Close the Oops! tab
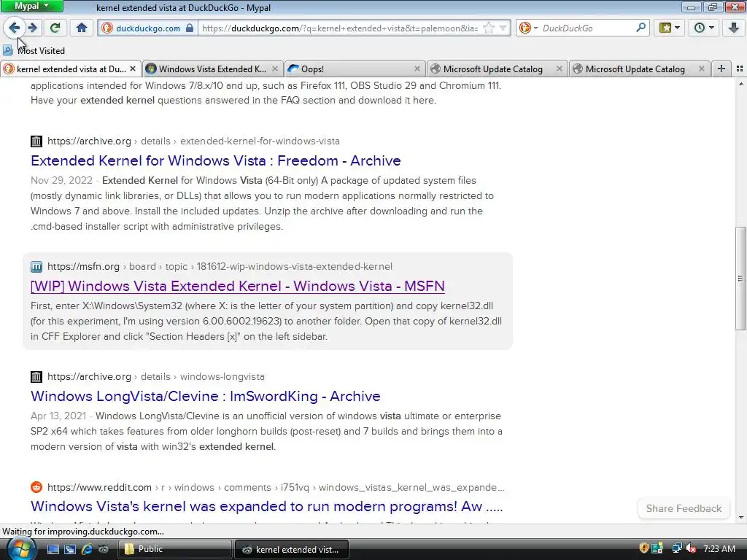The image size is (747, 560). 417,69
